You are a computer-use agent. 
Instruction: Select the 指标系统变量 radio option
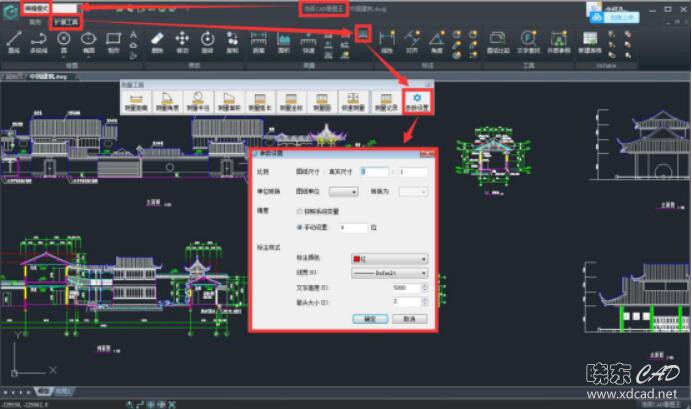pyautogui.click(x=301, y=212)
